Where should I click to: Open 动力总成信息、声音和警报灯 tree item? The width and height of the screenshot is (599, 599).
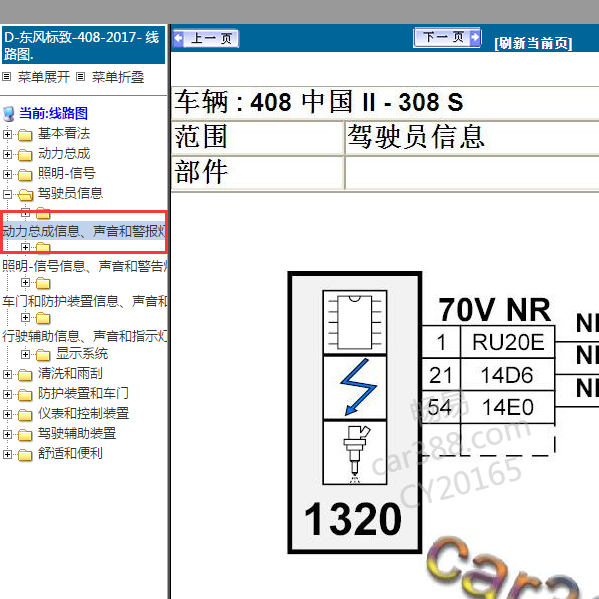tap(84, 231)
